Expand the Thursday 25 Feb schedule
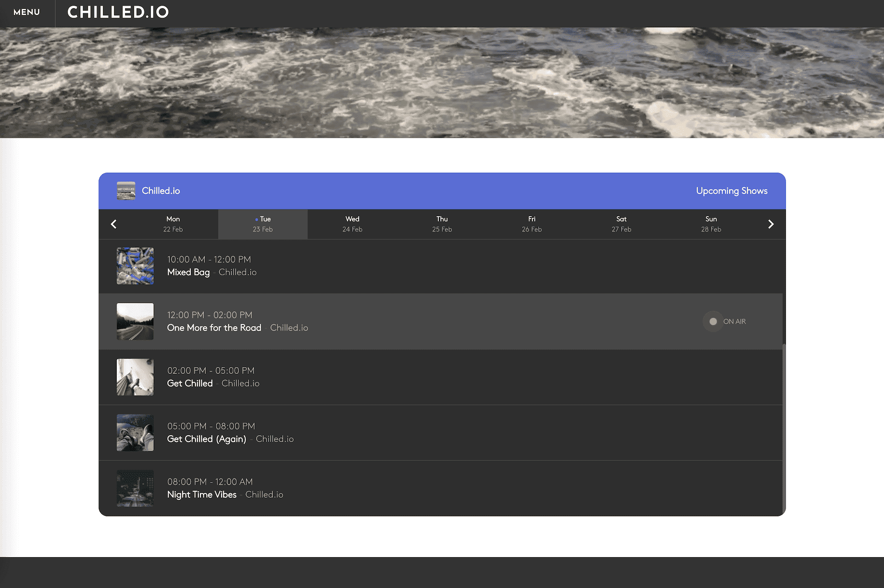 (x=442, y=224)
